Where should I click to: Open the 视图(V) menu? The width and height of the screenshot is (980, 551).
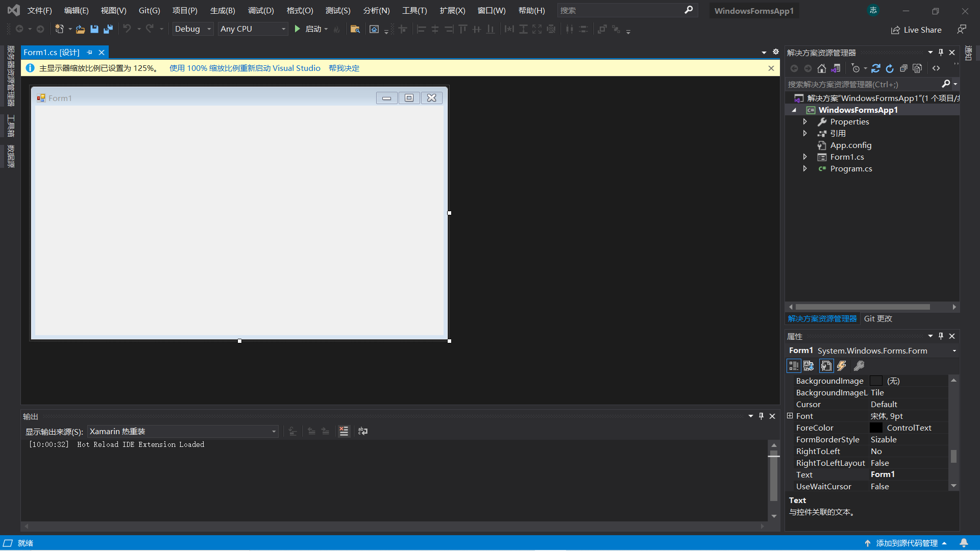[x=113, y=11]
